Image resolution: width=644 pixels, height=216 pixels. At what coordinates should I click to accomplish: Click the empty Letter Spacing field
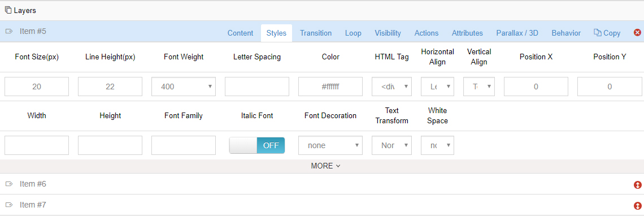(x=257, y=87)
